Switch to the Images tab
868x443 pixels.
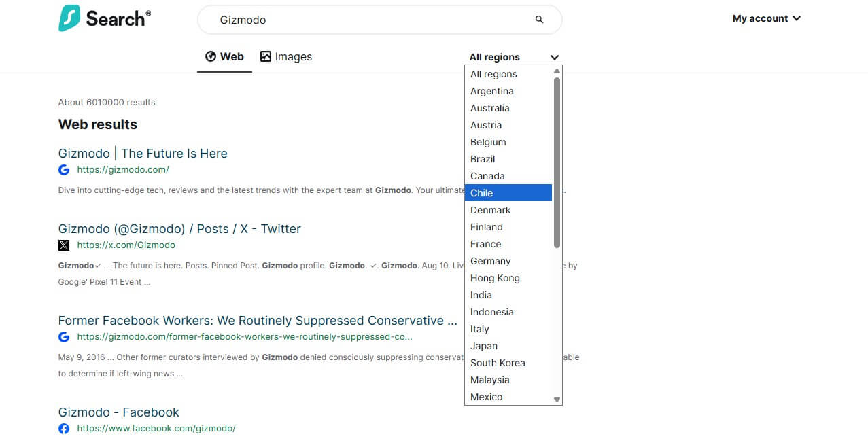(x=286, y=57)
